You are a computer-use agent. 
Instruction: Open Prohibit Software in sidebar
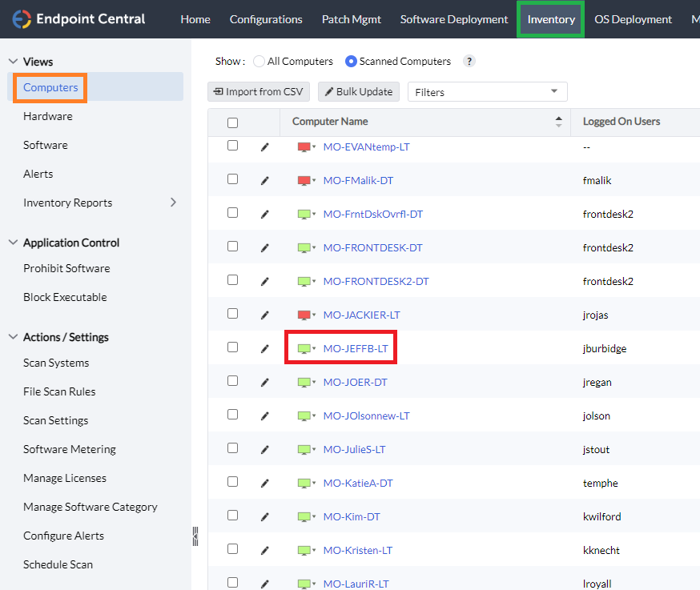tap(66, 268)
